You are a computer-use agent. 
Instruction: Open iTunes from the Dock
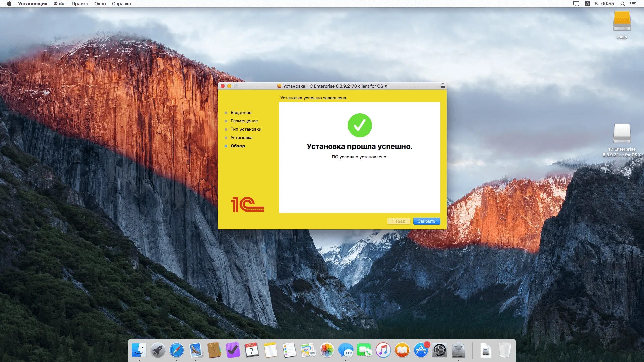click(x=383, y=350)
